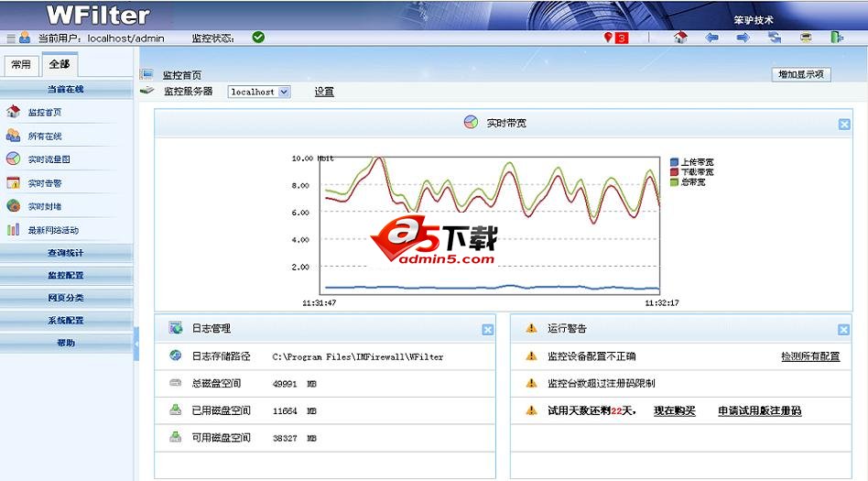The width and height of the screenshot is (868, 481).
Task: Click the red alarm marker icon
Action: [608, 38]
